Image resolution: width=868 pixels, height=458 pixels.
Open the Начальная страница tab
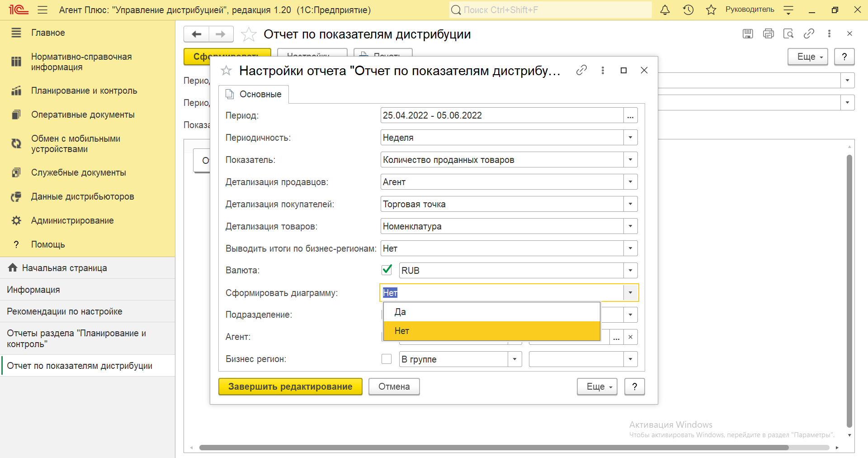pyautogui.click(x=87, y=268)
